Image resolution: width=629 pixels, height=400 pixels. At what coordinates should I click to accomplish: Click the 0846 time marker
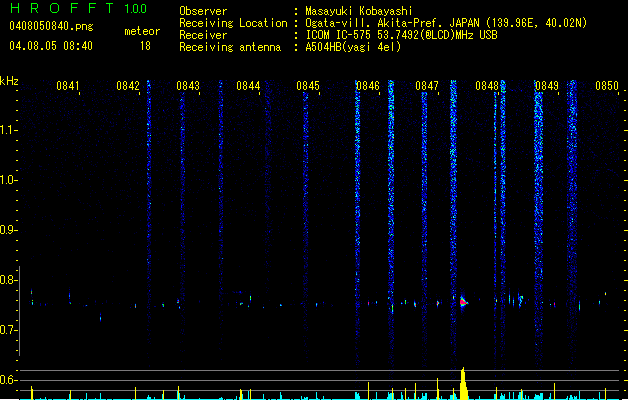pyautogui.click(x=367, y=86)
